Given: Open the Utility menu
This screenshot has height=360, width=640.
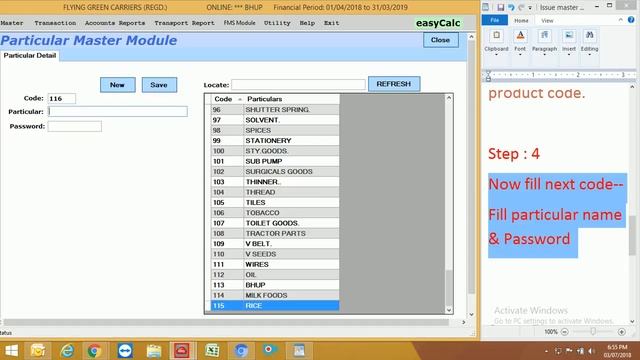Looking at the screenshot, I should click(277, 23).
